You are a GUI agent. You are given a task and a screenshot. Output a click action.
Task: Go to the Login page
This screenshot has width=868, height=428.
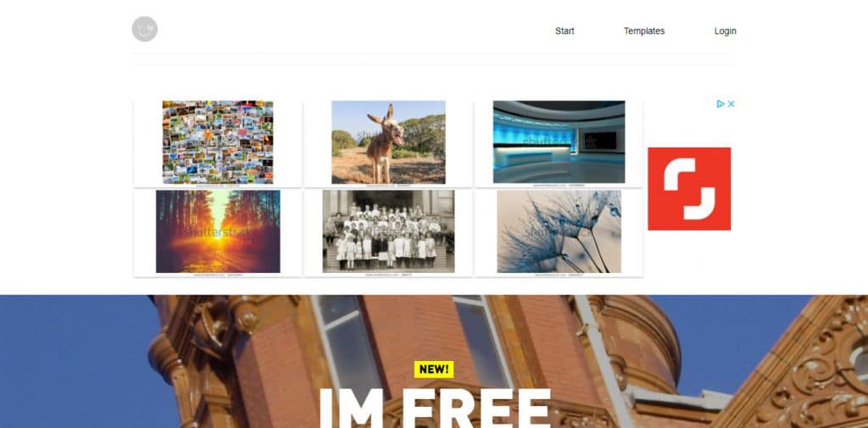tap(726, 31)
